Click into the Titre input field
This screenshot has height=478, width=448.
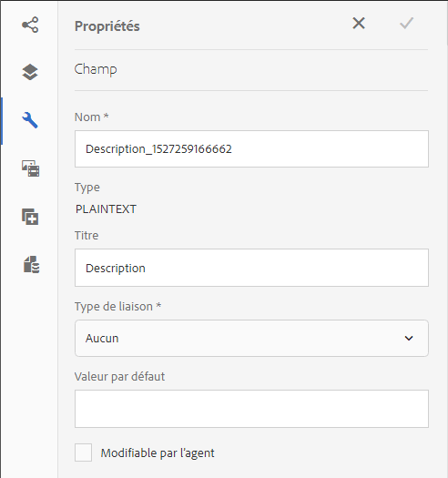(251, 268)
